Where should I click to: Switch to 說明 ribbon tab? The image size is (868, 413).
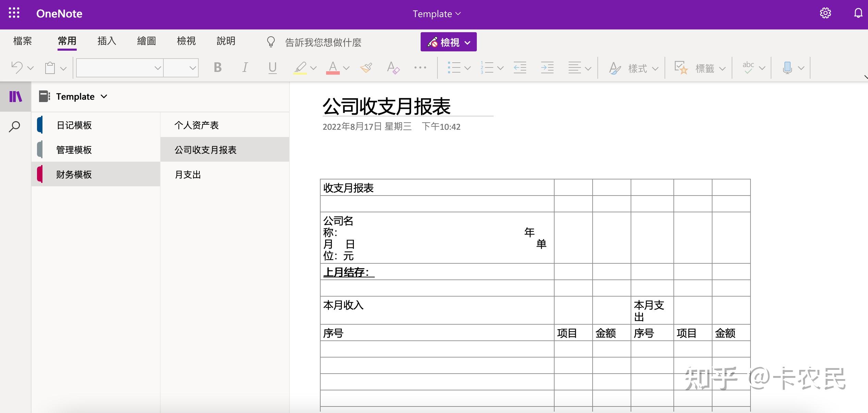[x=226, y=41]
